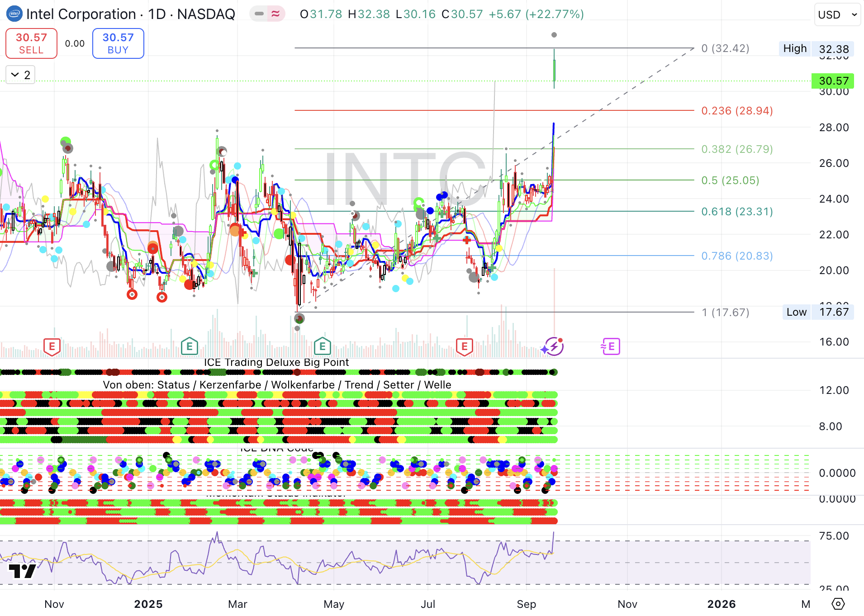Click the Intel Corporation symbol title
Image resolution: width=864 pixels, height=616 pixels.
81,14
